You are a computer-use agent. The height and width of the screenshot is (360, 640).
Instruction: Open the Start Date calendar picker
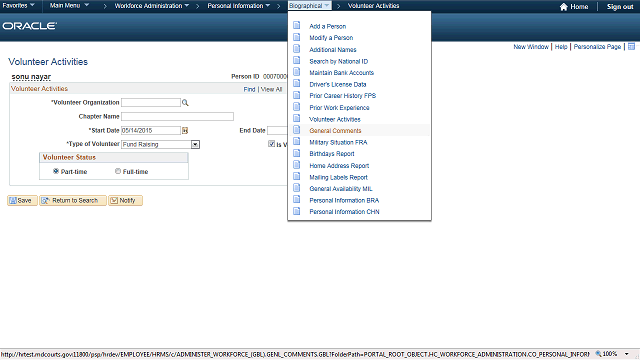pos(185,130)
